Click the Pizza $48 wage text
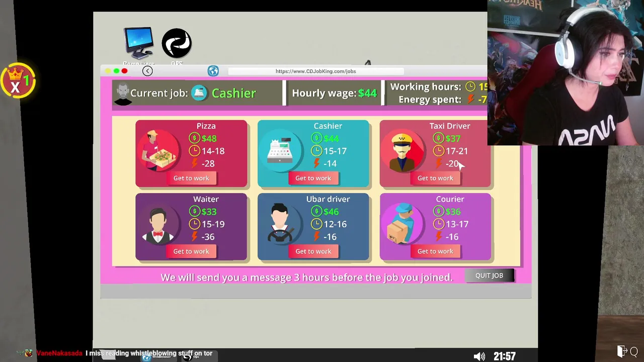The height and width of the screenshot is (362, 644). pyautogui.click(x=209, y=138)
